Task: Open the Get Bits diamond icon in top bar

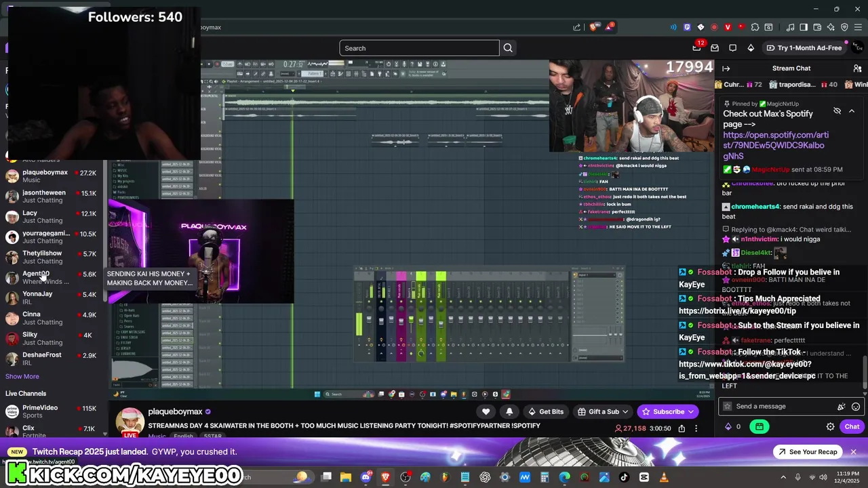Action: tap(751, 48)
